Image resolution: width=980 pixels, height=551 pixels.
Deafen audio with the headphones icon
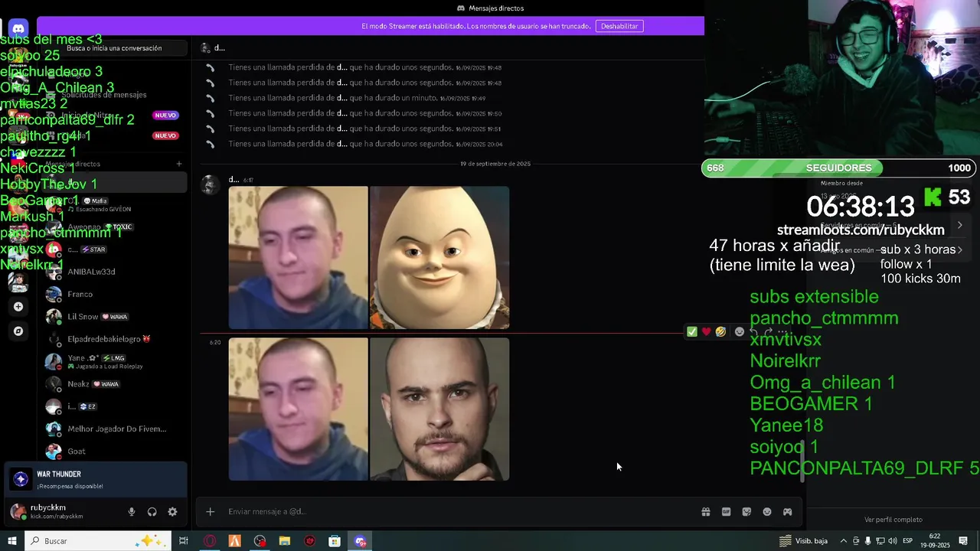(x=152, y=512)
